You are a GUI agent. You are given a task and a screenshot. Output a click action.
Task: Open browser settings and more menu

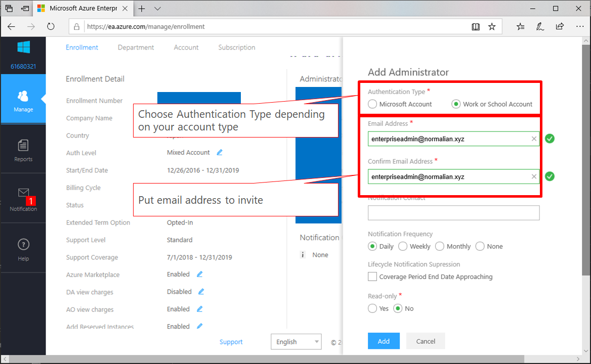(580, 27)
